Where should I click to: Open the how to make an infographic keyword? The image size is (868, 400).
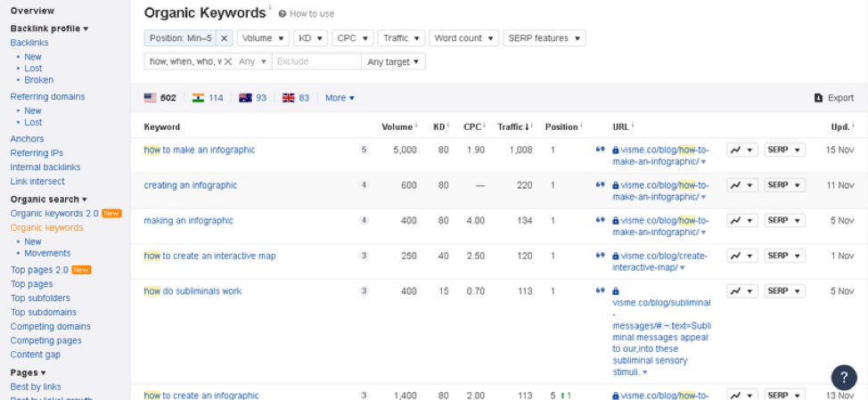[200, 150]
